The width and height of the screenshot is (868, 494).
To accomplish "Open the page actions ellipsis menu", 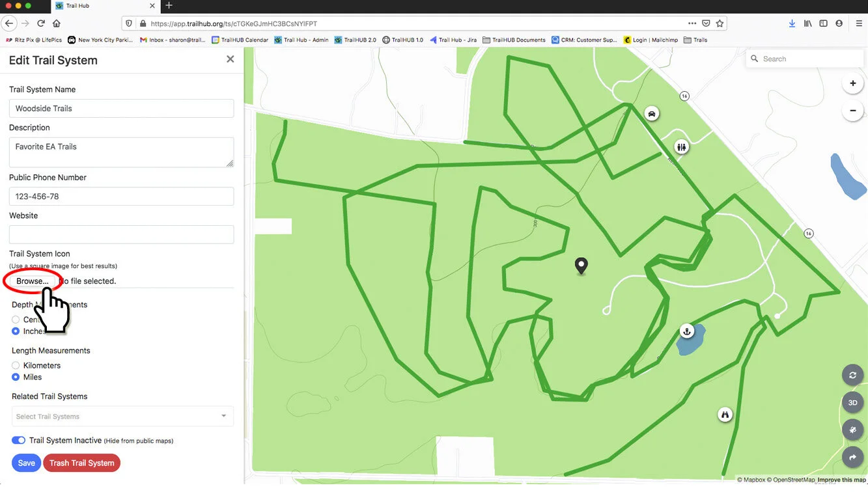I will (692, 23).
